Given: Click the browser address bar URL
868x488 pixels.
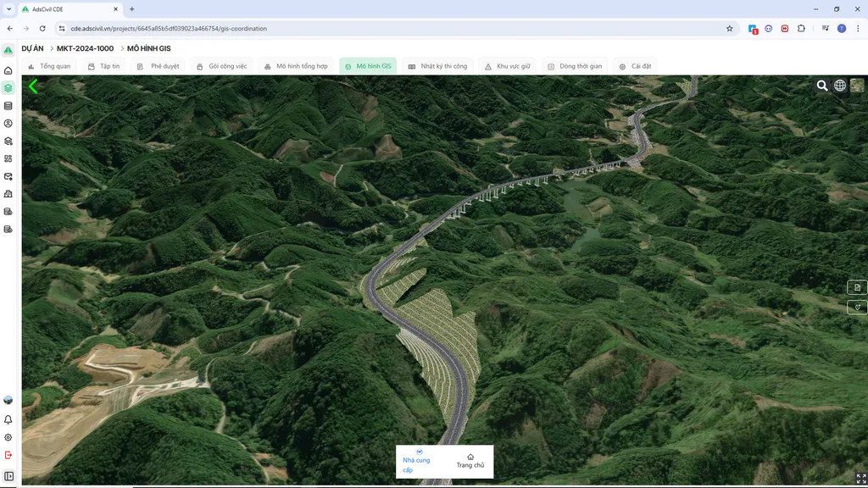Looking at the screenshot, I should pyautogui.click(x=169, y=28).
